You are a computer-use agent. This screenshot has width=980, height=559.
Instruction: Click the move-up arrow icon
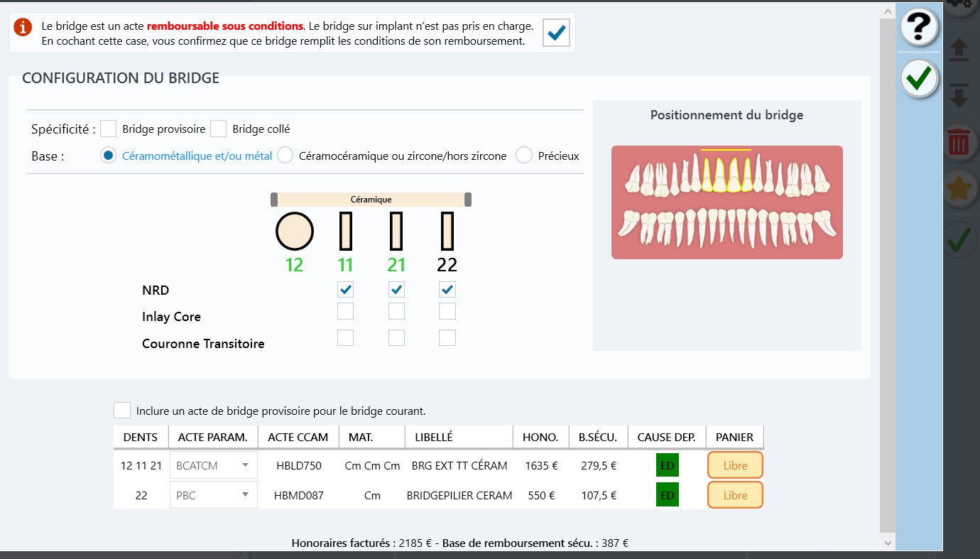tap(959, 50)
